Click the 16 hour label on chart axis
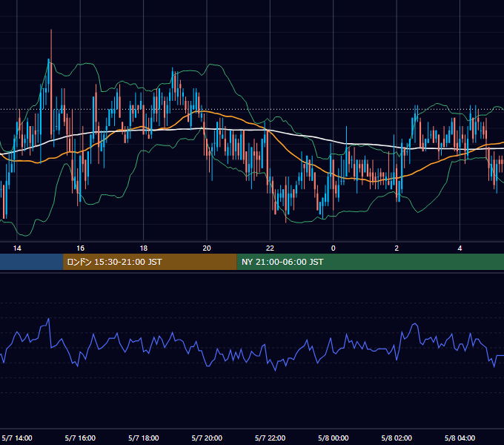Screen dimensions: 504x445 coord(80,248)
